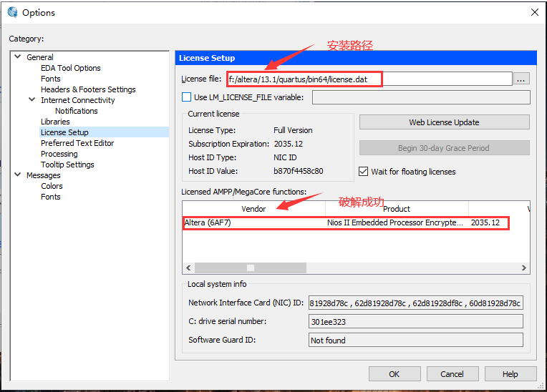Image resolution: width=547 pixels, height=392 pixels.
Task: Select Colors under Messages
Action: pos(52,186)
